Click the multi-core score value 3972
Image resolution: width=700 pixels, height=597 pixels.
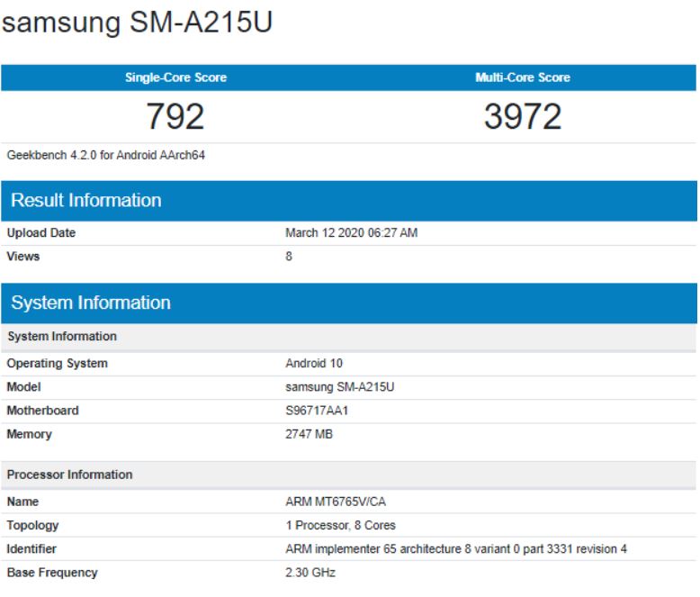point(522,116)
